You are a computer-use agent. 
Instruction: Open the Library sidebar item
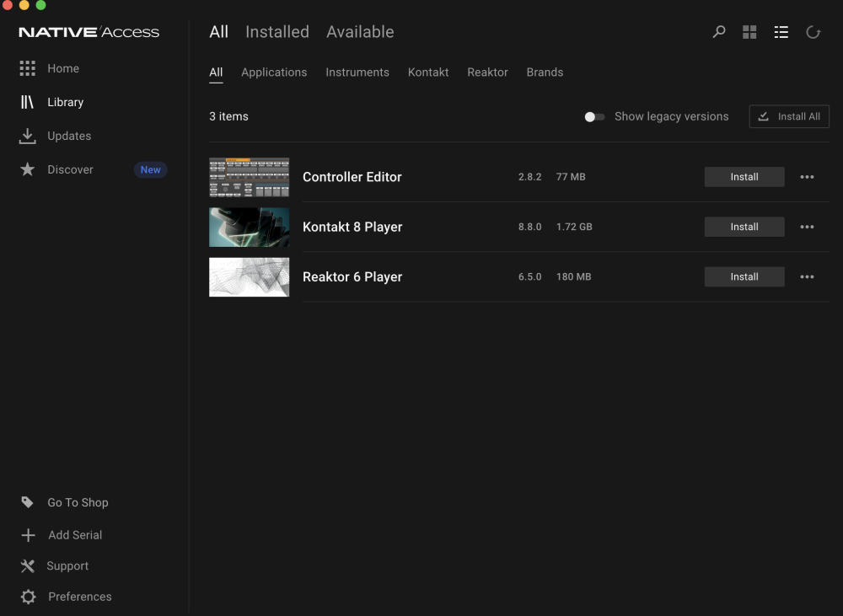tap(65, 102)
